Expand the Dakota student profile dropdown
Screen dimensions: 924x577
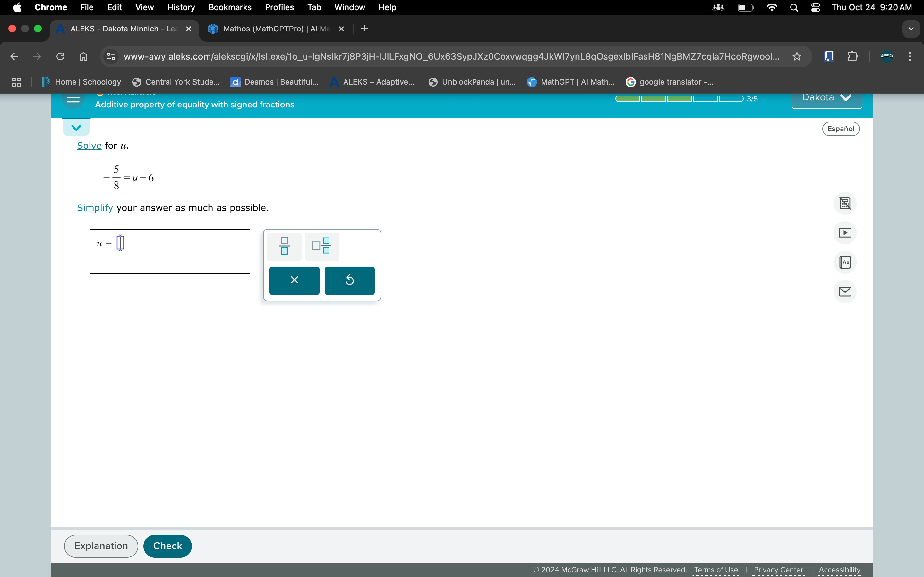point(827,98)
